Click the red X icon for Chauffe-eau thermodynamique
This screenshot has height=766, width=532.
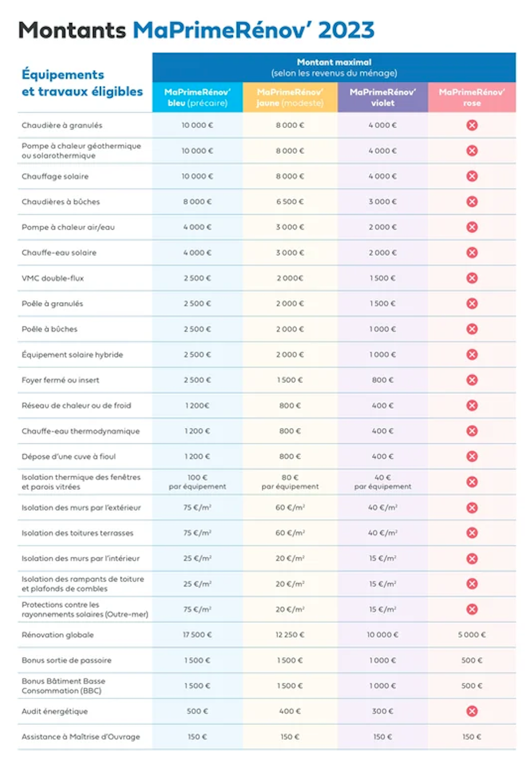[x=472, y=431]
